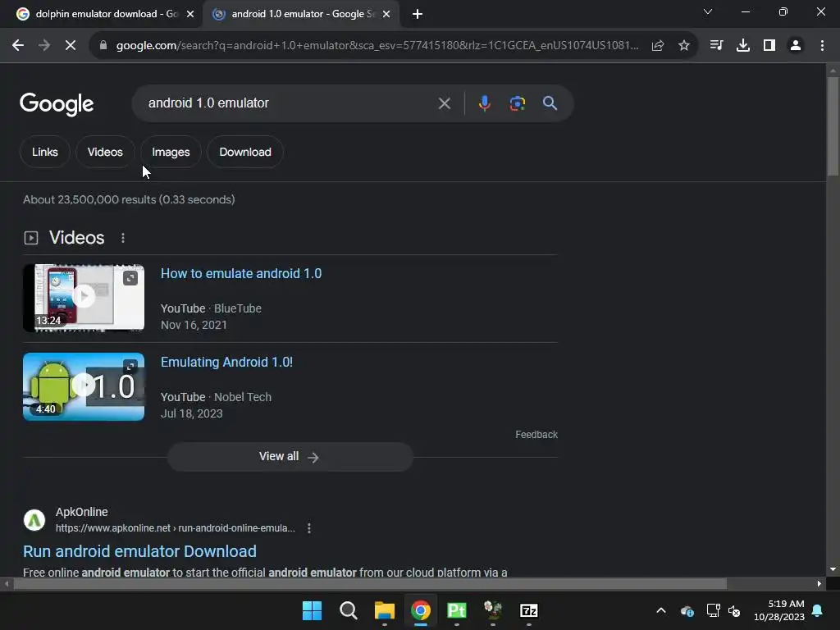View site information via lock icon

(x=103, y=46)
